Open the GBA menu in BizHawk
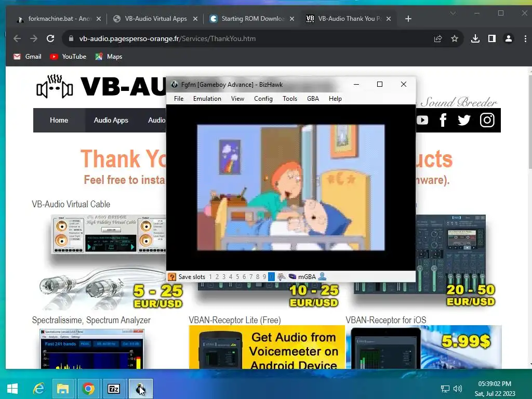The width and height of the screenshot is (532, 399). [x=313, y=98]
